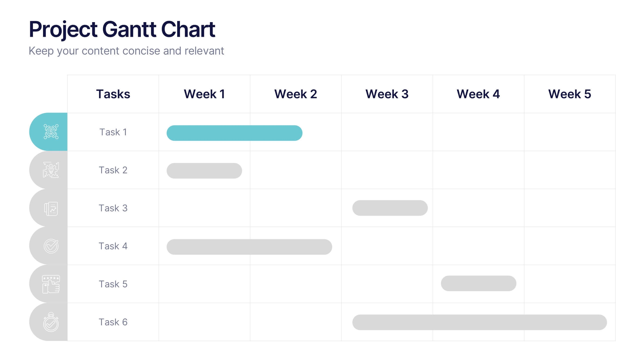
Task: Select the Task 2 label text
Action: [113, 170]
